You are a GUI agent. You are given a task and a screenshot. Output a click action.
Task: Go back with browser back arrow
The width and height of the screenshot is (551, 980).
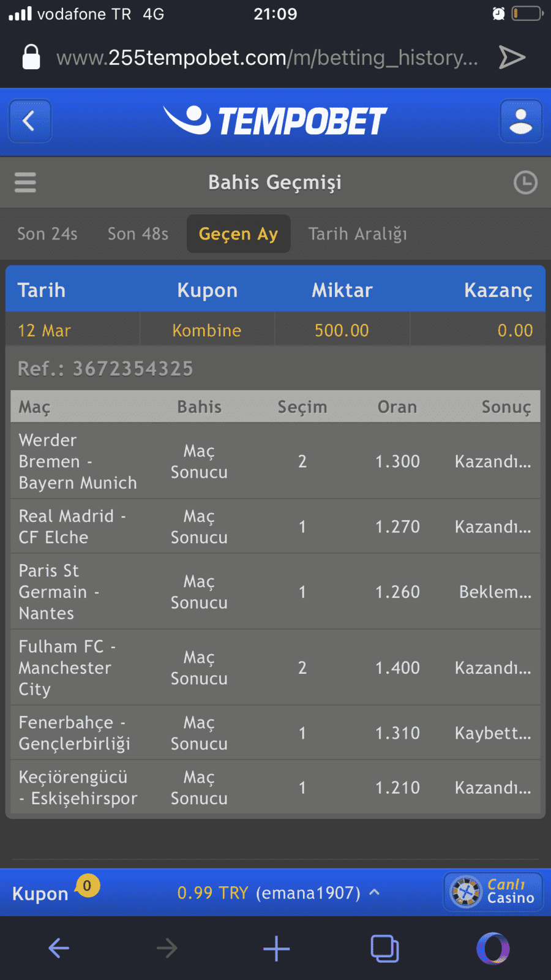59,948
